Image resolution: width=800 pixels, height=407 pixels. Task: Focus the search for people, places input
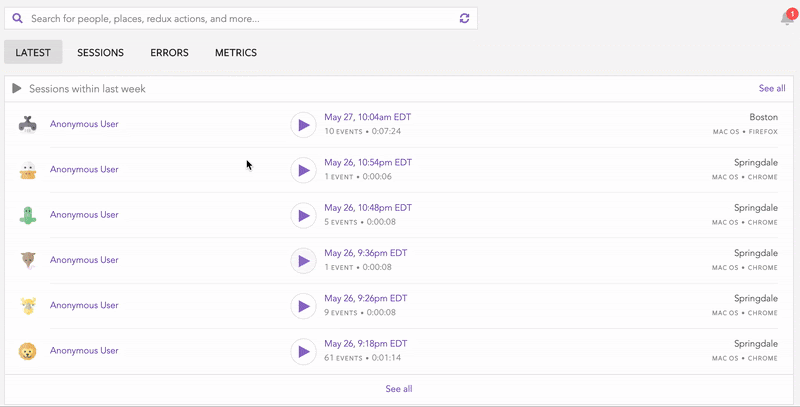point(240,18)
